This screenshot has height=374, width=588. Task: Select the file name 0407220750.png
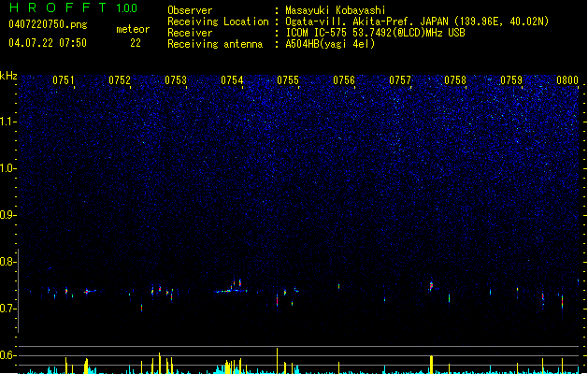pos(48,24)
